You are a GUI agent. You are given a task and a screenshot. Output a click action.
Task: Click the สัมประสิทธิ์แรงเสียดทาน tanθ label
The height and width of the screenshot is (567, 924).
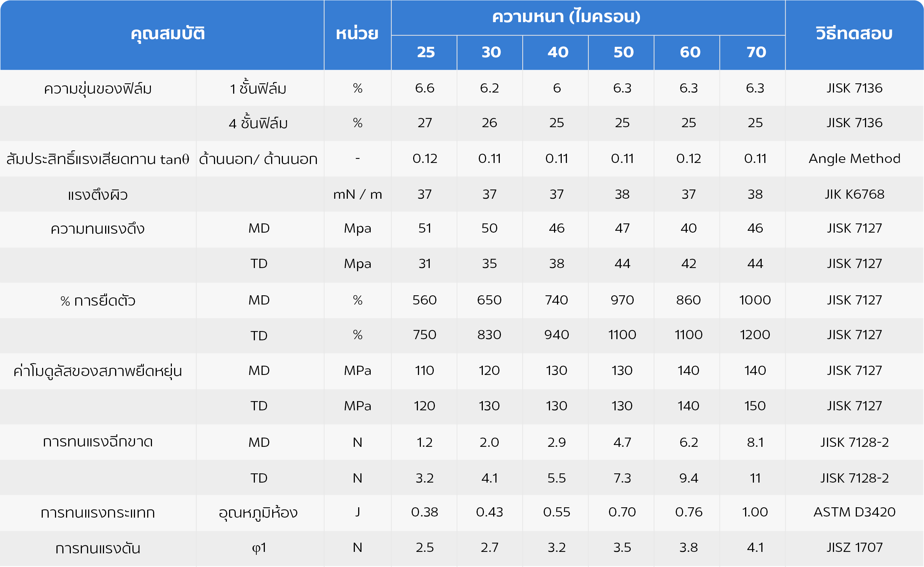97,159
